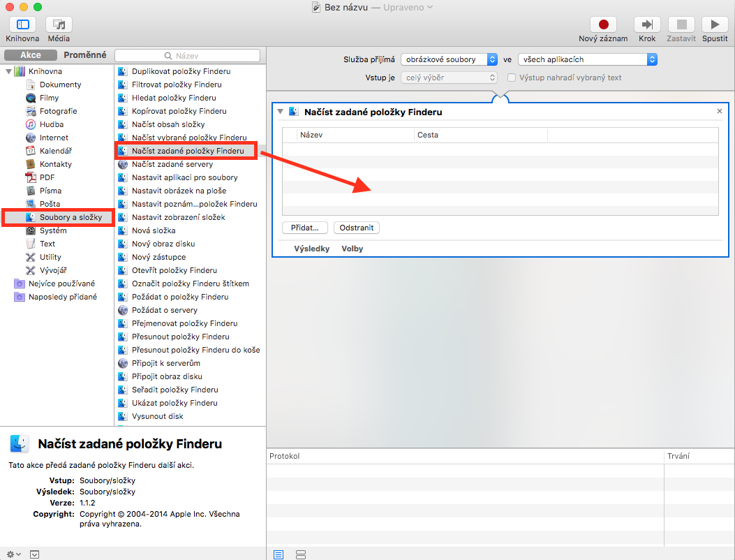This screenshot has width=735, height=560.
Task: Select Přejmenovat položky Finderu action
Action: point(184,323)
